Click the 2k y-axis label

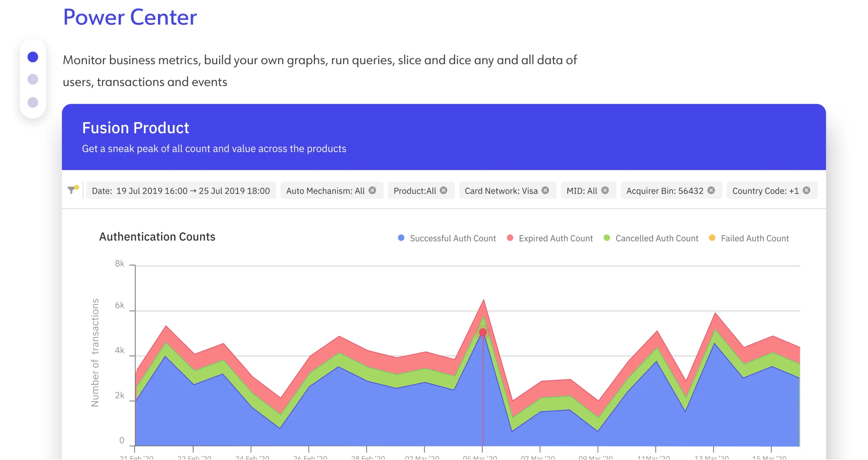[120, 395]
